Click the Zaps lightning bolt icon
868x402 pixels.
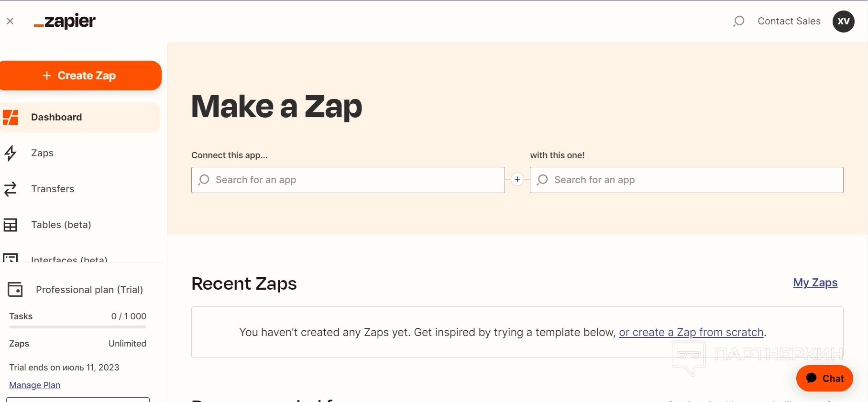click(x=11, y=153)
